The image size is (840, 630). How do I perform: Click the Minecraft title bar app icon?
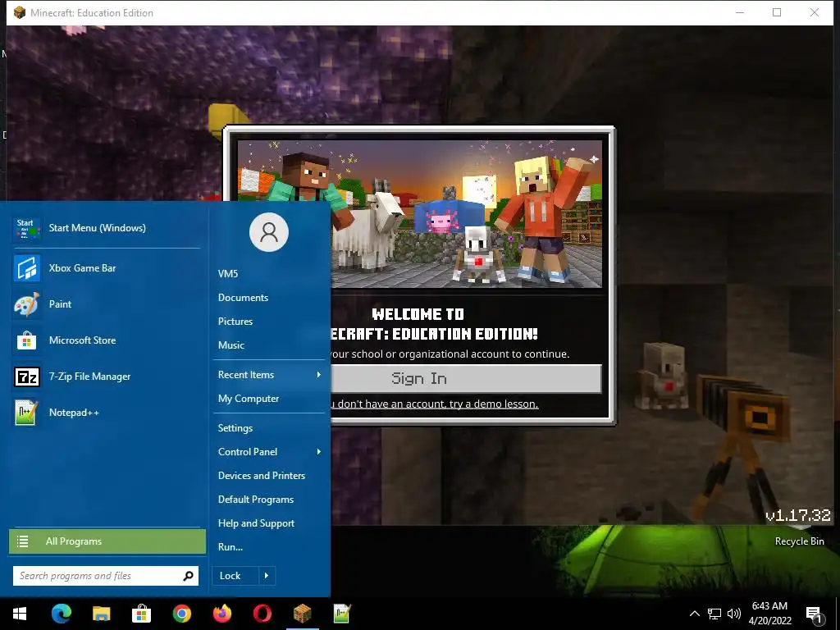[20, 12]
